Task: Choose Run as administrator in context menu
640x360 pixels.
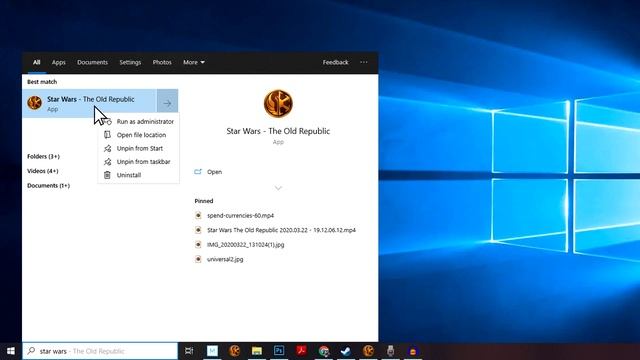Action: 138,121
